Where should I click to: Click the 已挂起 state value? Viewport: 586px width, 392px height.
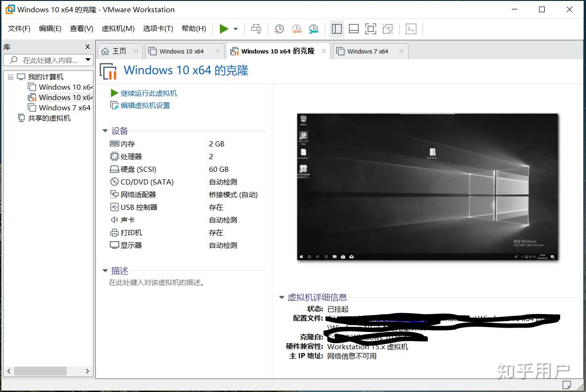pyautogui.click(x=338, y=309)
